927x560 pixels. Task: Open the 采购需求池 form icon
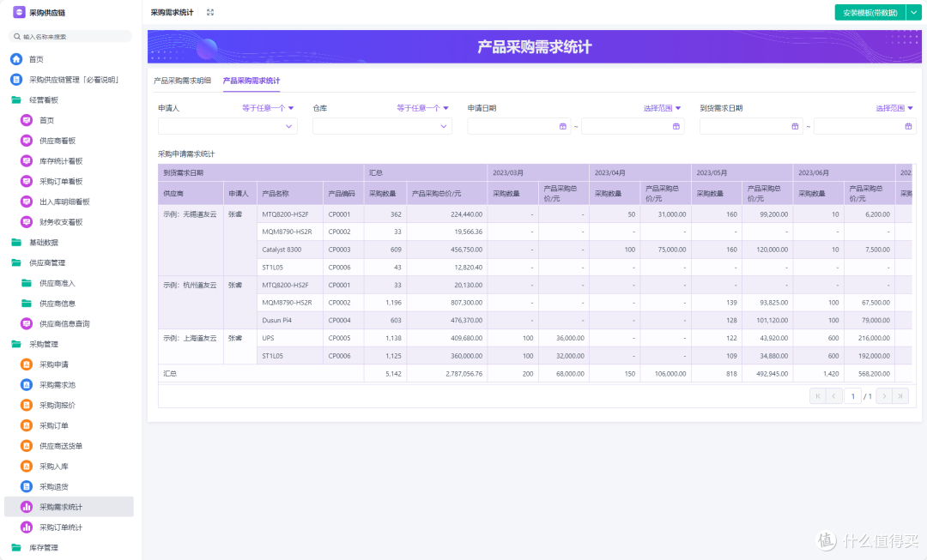tap(26, 384)
